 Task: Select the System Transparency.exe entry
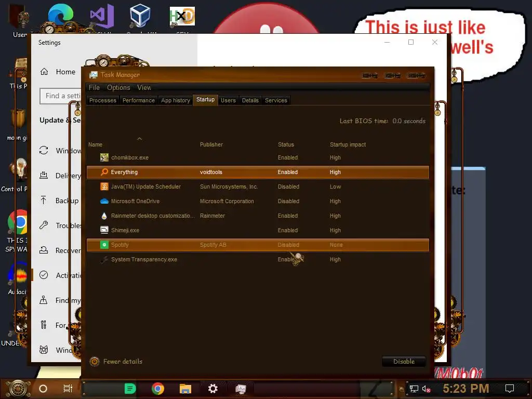coord(144,260)
